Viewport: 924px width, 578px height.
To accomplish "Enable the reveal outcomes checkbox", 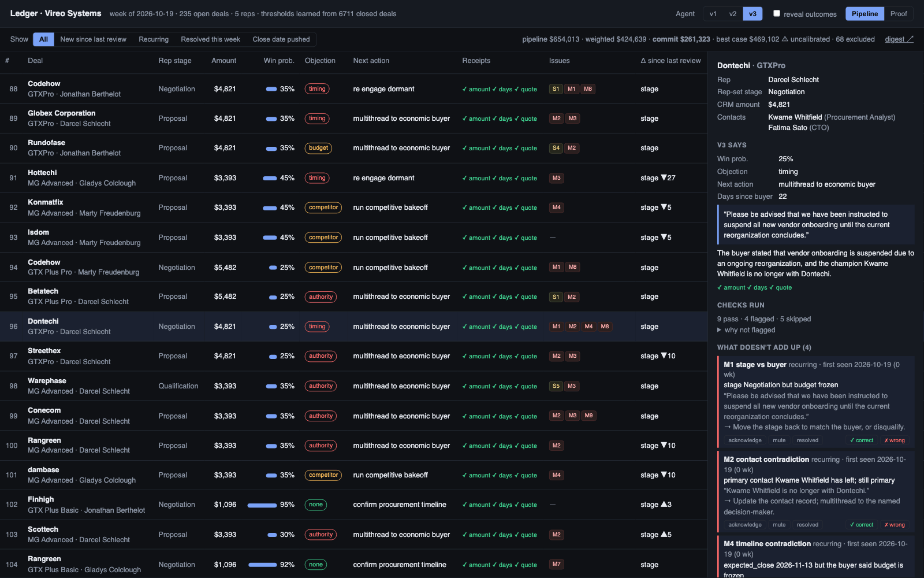I will [x=777, y=13].
